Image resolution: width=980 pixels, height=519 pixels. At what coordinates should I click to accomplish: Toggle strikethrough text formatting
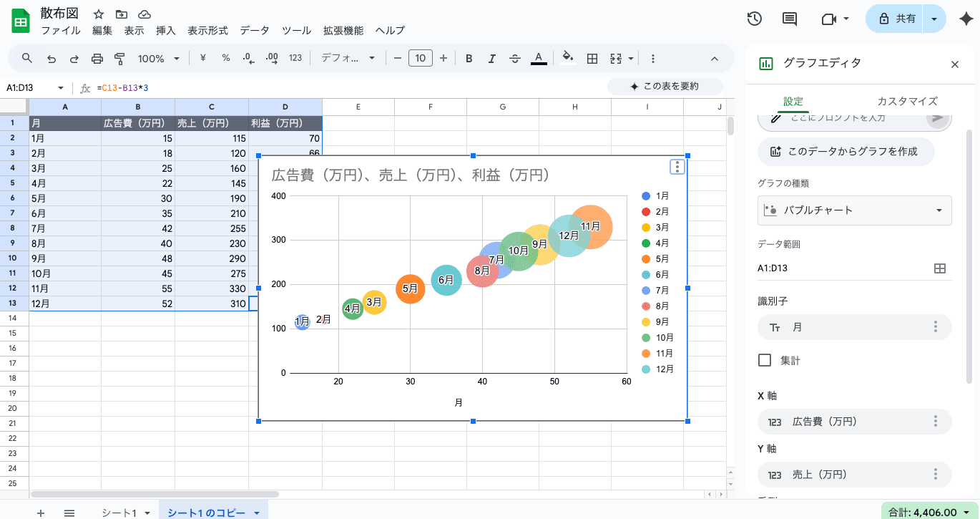tap(514, 59)
